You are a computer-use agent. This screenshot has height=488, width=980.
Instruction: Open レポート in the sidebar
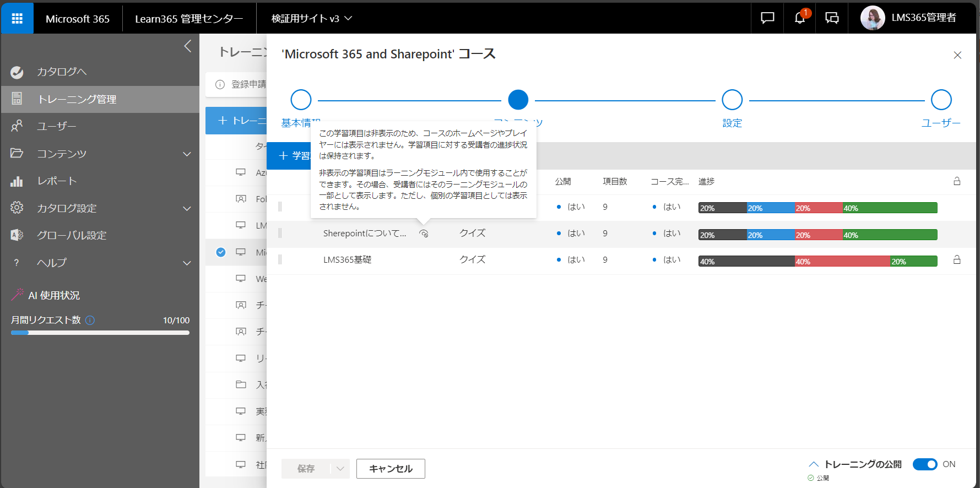coord(100,181)
